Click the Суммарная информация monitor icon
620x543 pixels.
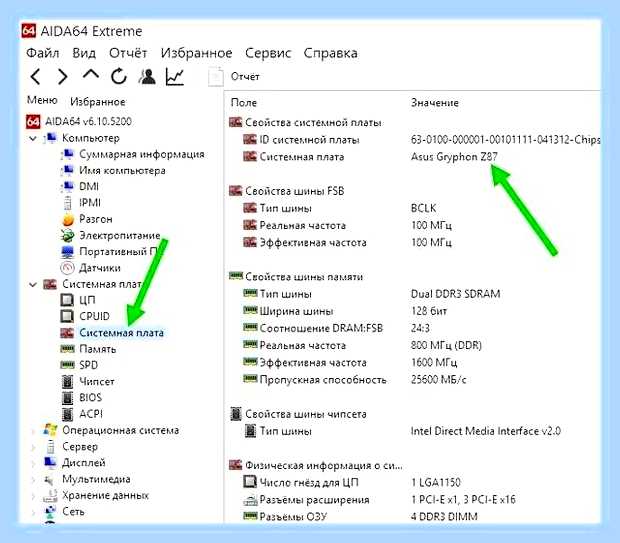(x=67, y=154)
